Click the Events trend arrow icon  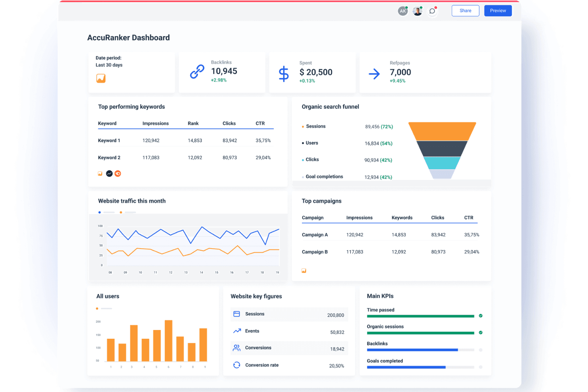[237, 331]
